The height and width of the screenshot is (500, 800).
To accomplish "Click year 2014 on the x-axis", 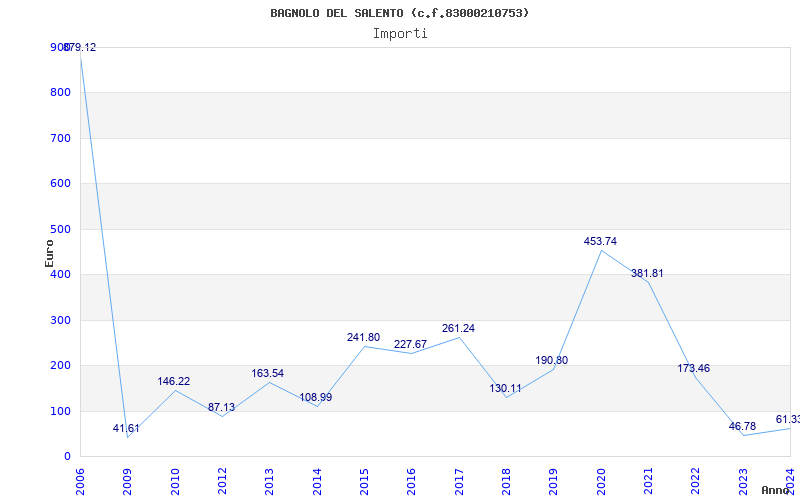I will 317,481.
